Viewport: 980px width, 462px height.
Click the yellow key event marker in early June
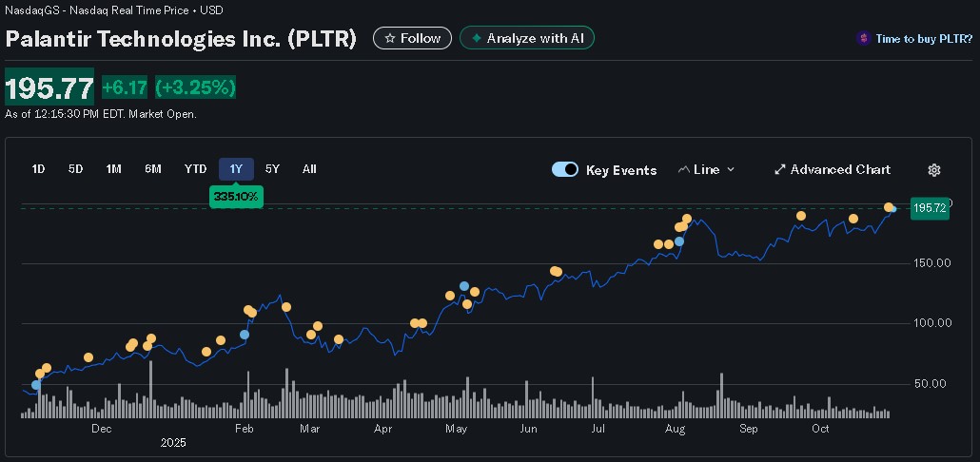[556, 271]
